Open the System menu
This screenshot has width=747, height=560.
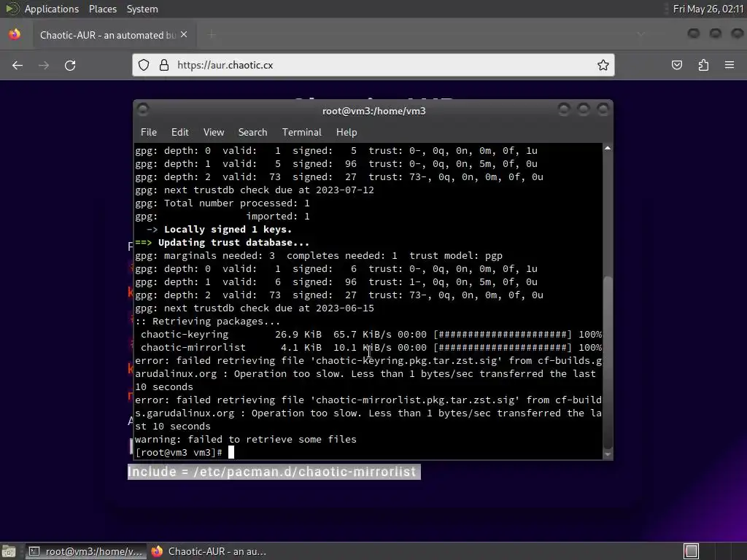click(142, 9)
